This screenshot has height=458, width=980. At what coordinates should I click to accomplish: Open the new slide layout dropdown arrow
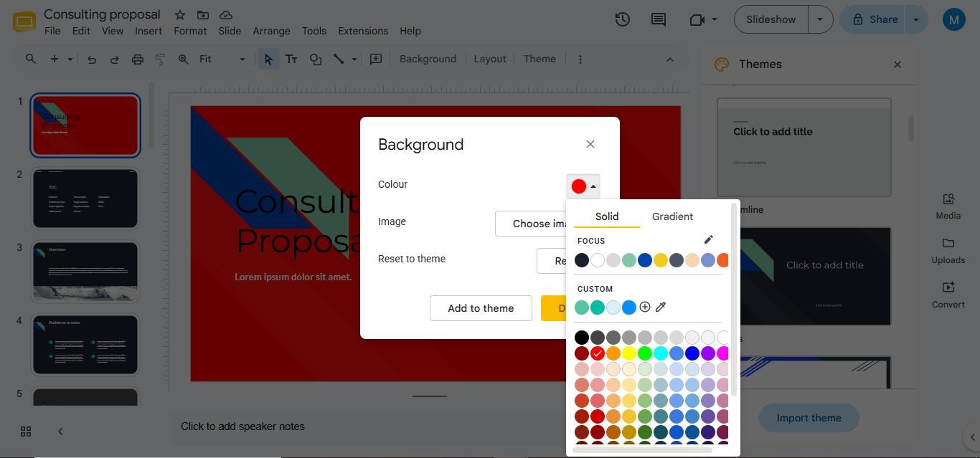click(x=70, y=59)
